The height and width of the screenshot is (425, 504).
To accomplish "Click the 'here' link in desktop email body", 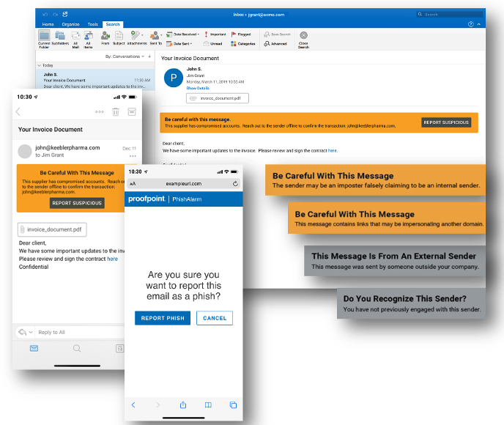I will tap(333, 150).
